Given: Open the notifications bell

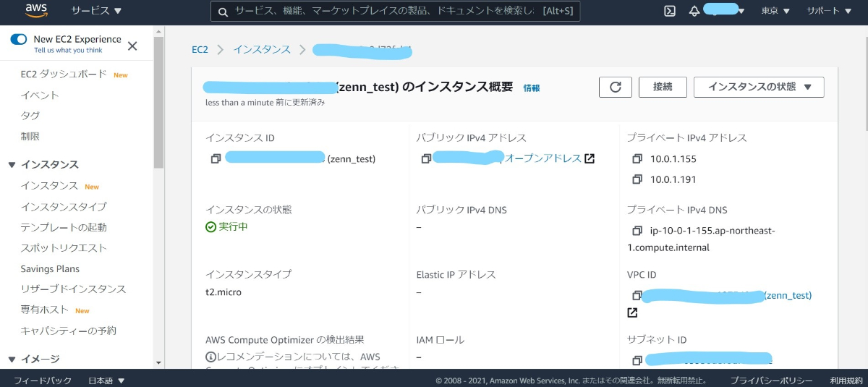Looking at the screenshot, I should tap(694, 11).
